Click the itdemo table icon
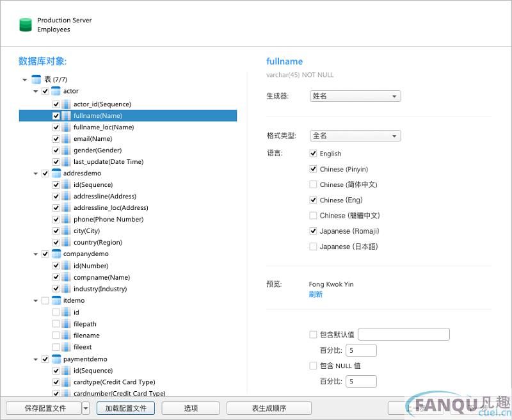This screenshot has height=420, width=512. [56, 300]
